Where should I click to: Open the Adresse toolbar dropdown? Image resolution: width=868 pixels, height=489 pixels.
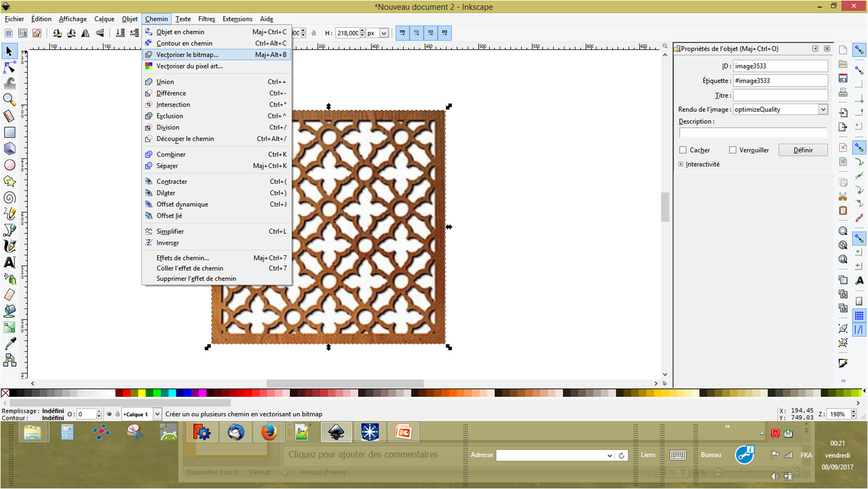[x=609, y=455]
